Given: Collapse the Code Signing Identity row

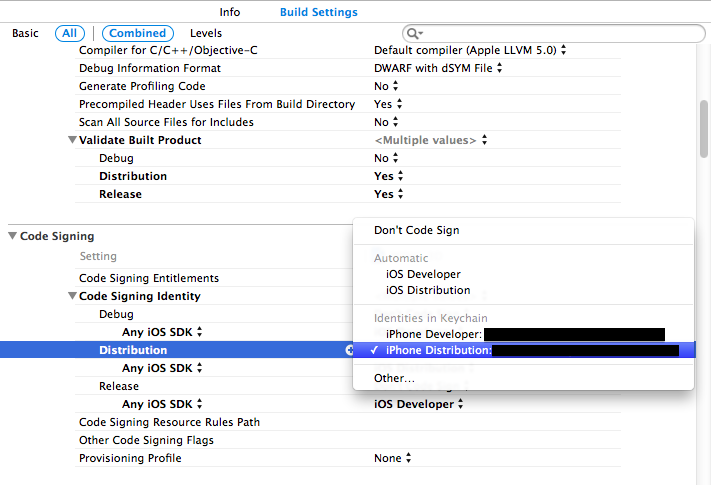Looking at the screenshot, I should click(x=72, y=296).
